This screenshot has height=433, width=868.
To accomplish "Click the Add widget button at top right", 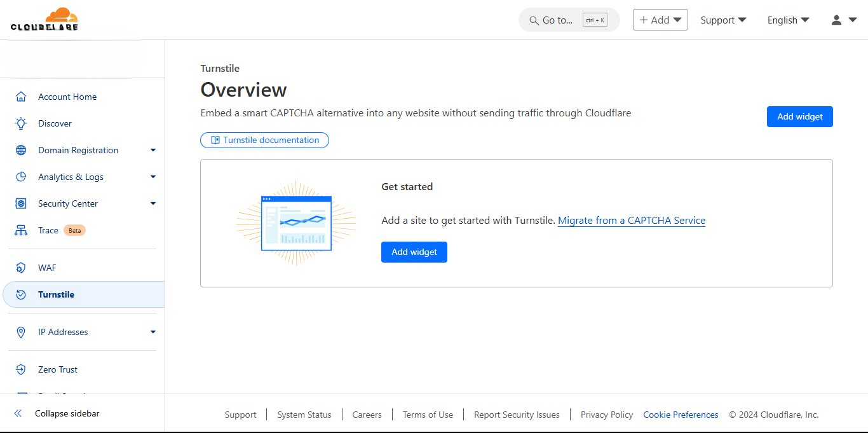I will pos(800,116).
